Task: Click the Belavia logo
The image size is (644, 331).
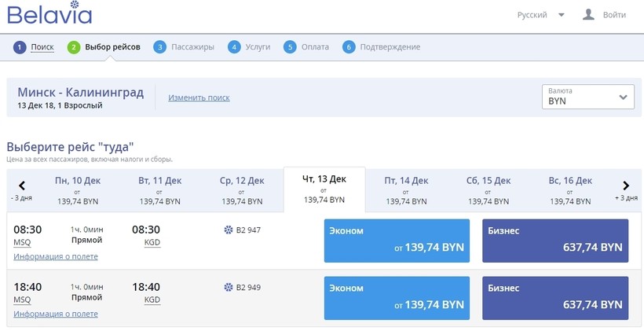Action: [x=49, y=15]
